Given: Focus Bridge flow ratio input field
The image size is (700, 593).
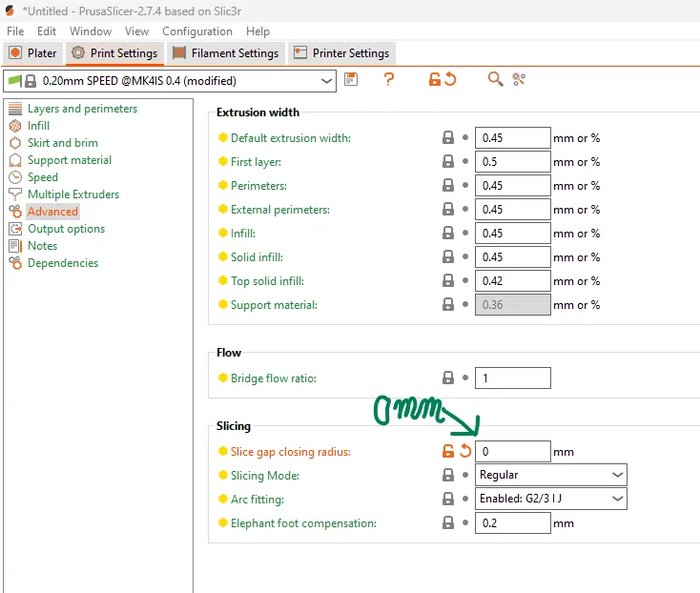Looking at the screenshot, I should 512,378.
